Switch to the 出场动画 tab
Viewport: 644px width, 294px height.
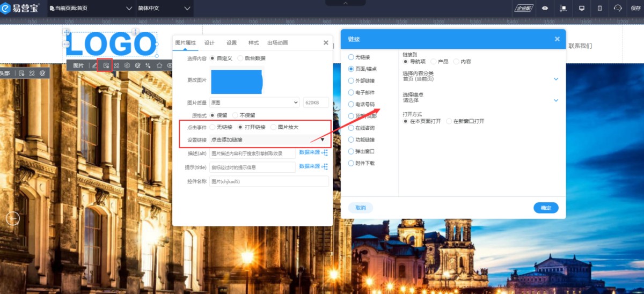pos(277,43)
